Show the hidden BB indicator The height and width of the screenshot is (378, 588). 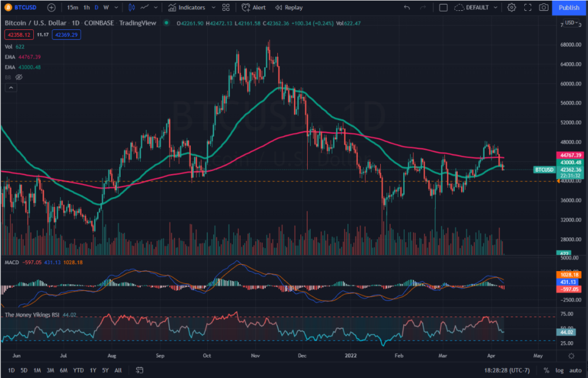tap(19, 77)
